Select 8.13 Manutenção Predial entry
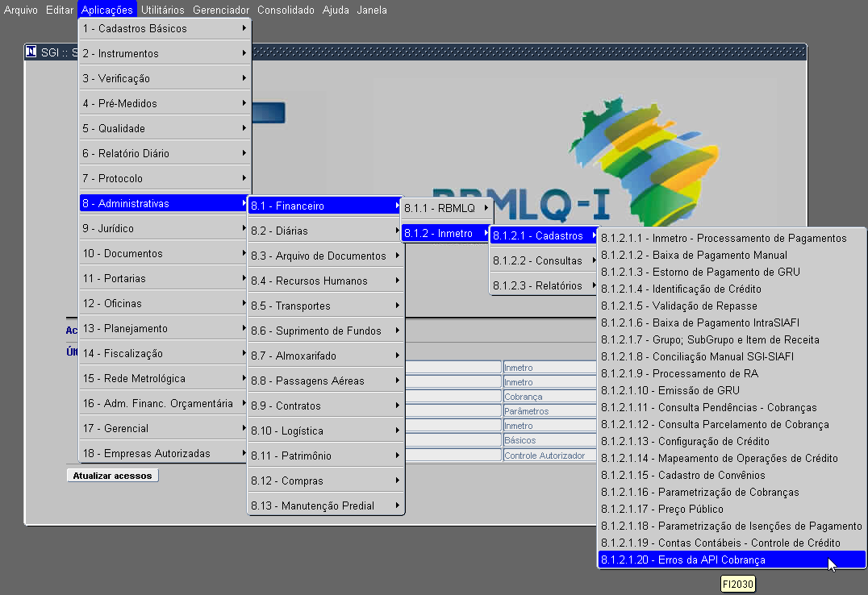Viewport: 868px width, 595px height. coord(326,506)
